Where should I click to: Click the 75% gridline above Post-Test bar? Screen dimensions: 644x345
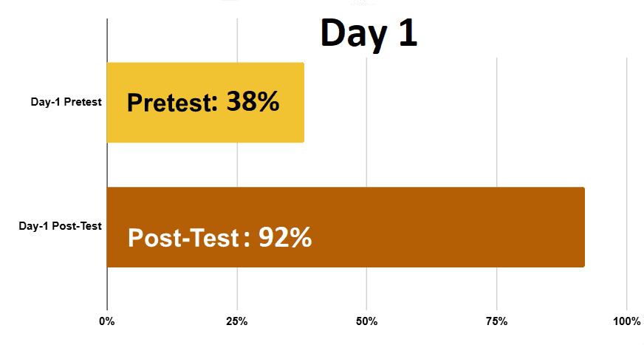(497, 123)
